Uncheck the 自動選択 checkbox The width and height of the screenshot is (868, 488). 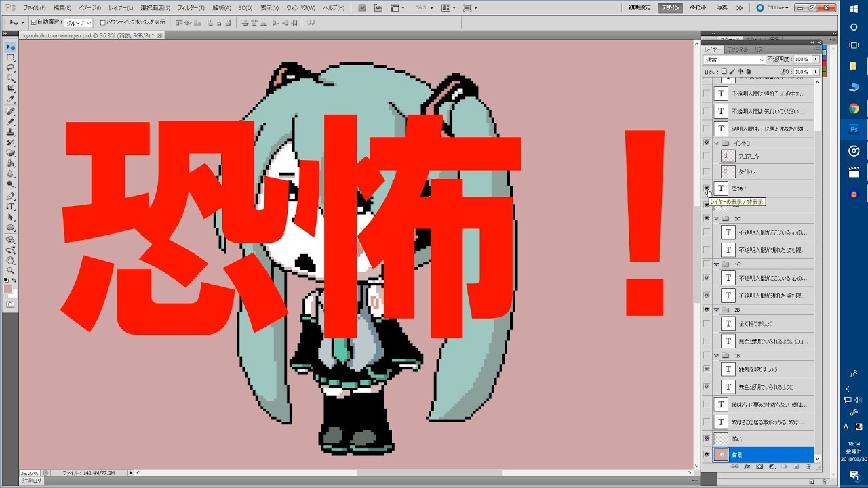click(x=34, y=22)
